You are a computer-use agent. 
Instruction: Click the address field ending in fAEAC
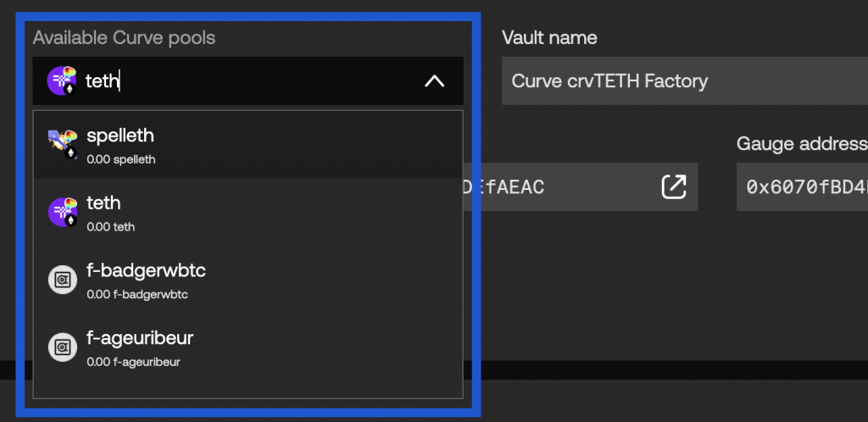[581, 187]
